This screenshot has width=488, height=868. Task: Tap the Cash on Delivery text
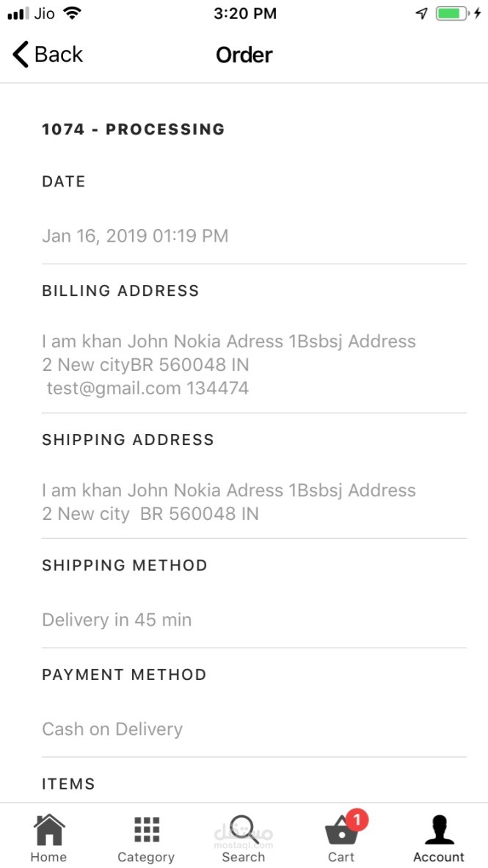point(112,729)
